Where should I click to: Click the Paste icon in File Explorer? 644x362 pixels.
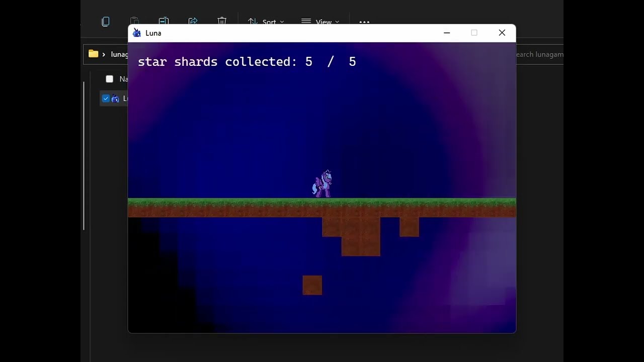pyautogui.click(x=134, y=21)
